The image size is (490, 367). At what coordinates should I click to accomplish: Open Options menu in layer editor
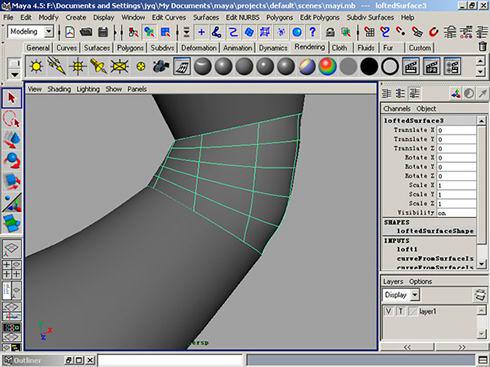pyautogui.click(x=420, y=282)
